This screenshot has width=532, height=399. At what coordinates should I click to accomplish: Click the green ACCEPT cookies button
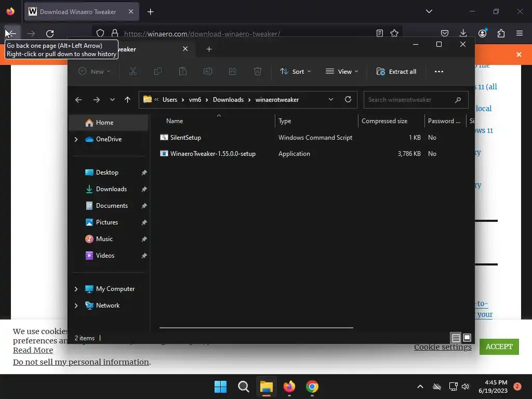click(499, 347)
